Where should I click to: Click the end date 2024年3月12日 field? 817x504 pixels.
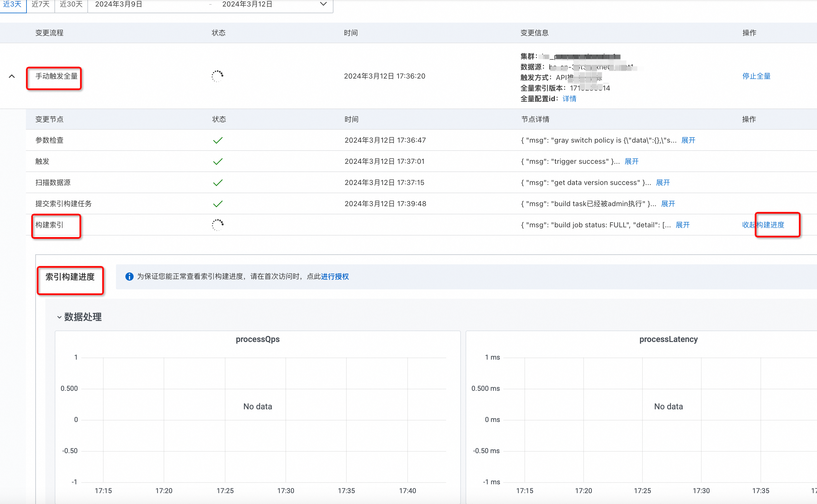(x=247, y=4)
